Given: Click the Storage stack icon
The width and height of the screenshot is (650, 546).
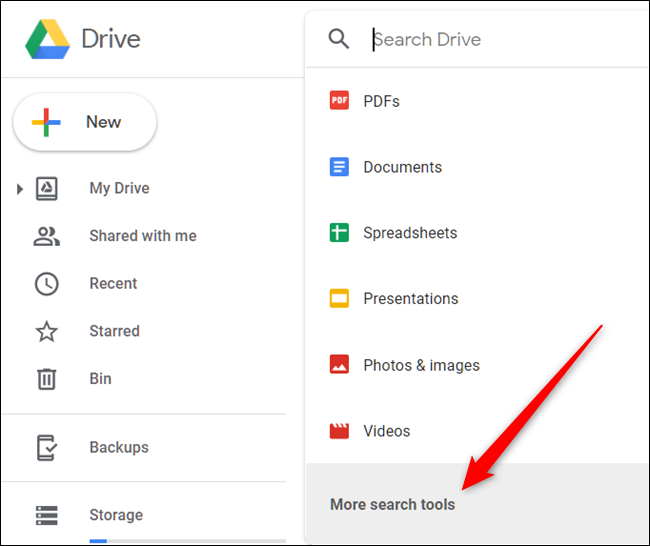Looking at the screenshot, I should (46, 515).
